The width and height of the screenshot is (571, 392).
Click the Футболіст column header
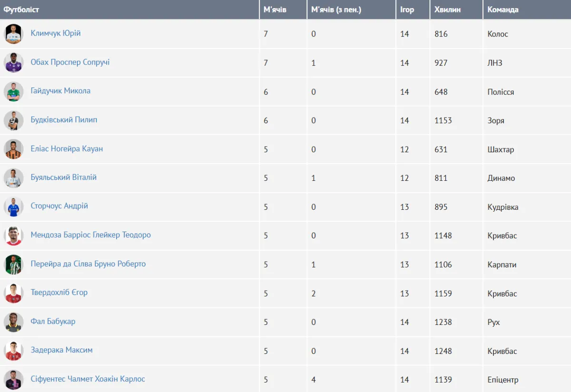click(21, 10)
